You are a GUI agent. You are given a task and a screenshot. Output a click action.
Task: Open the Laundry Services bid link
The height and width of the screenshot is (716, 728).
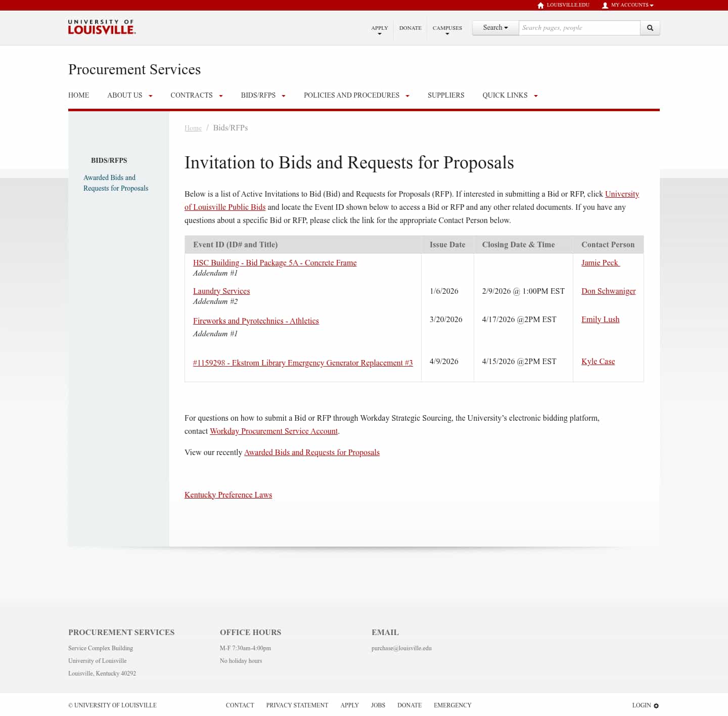pos(221,291)
